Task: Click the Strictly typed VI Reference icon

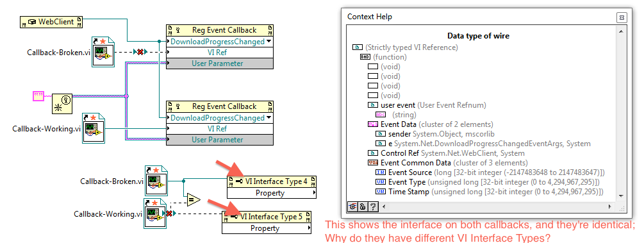Action: click(358, 47)
